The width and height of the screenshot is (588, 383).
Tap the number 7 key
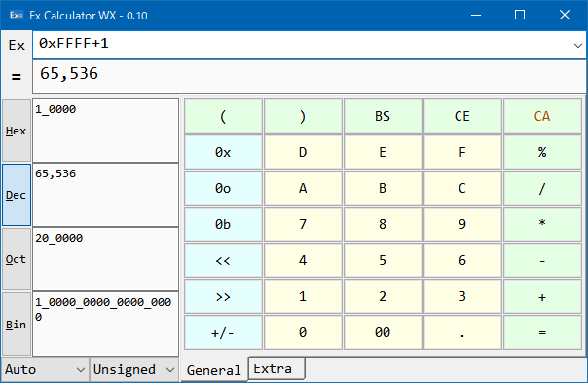coord(303,224)
